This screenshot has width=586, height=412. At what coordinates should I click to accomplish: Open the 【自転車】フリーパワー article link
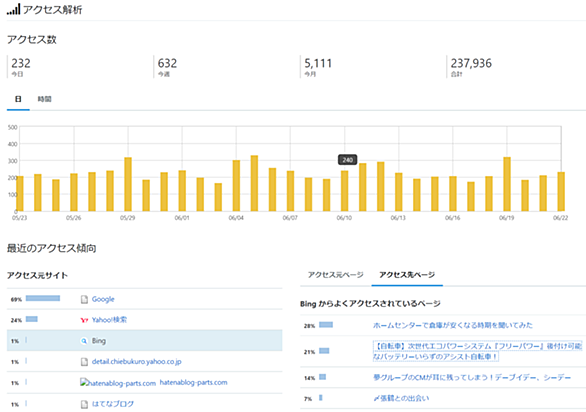pyautogui.click(x=477, y=351)
